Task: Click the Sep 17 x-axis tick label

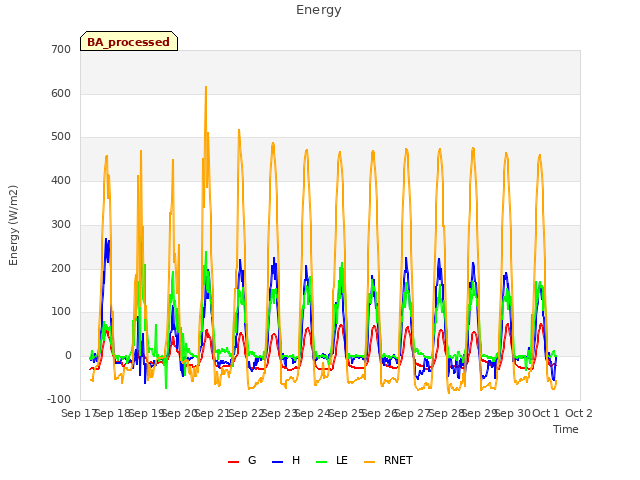Action: click(78, 413)
